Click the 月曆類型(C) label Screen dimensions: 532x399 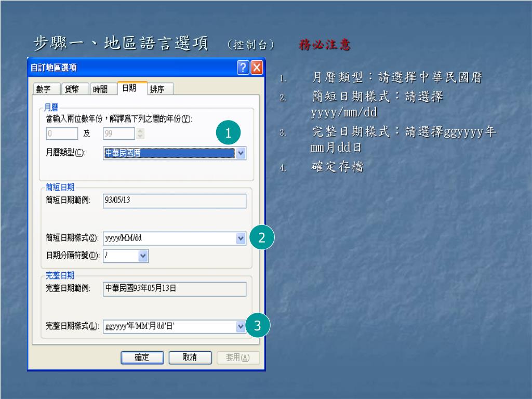[x=65, y=153]
